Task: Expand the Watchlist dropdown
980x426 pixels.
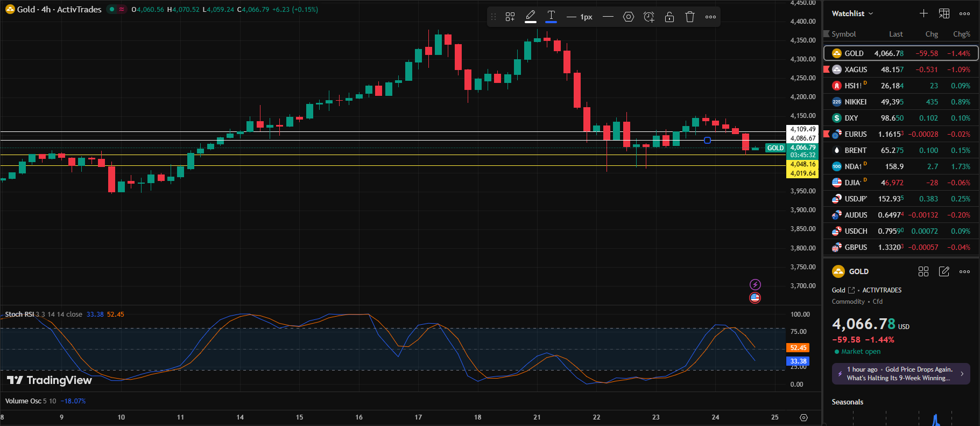Action: pos(852,13)
